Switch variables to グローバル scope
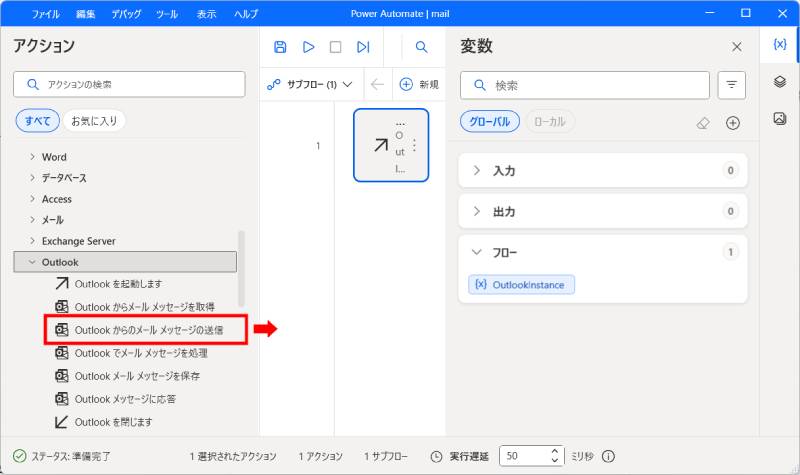 click(489, 121)
